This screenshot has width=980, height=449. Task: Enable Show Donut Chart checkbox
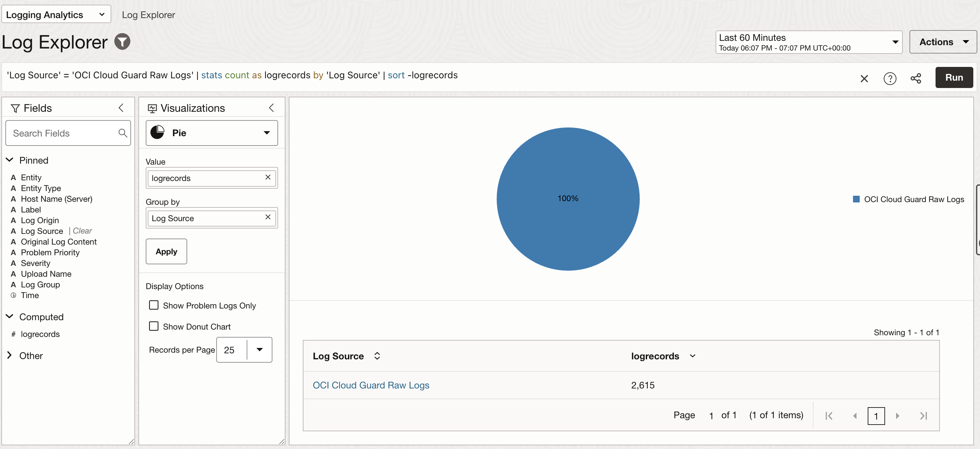pos(154,326)
